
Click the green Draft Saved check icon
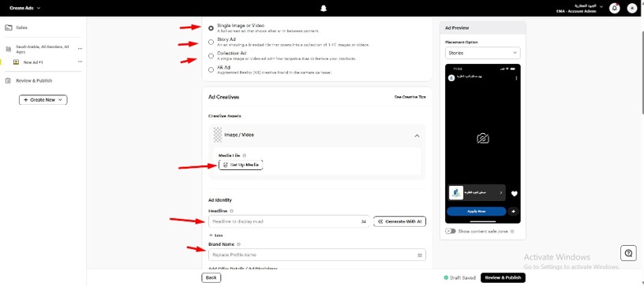click(446, 277)
